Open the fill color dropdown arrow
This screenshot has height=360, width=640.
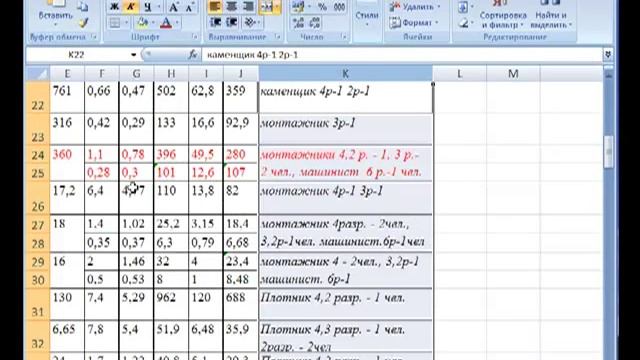pyautogui.click(x=153, y=22)
